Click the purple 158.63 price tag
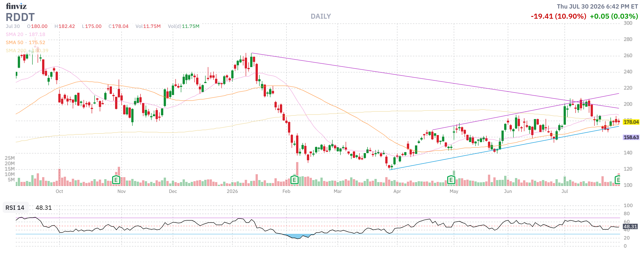Viewport: 644px width, 253px height. pos(631,137)
